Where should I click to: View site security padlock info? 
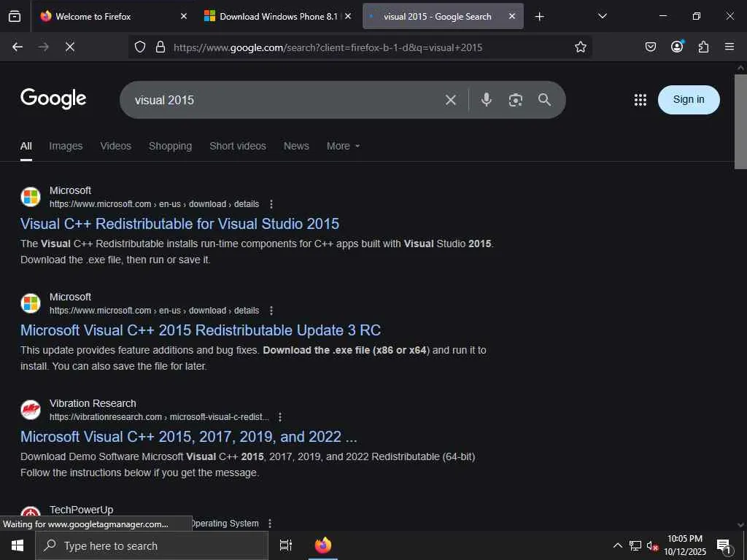click(x=160, y=47)
